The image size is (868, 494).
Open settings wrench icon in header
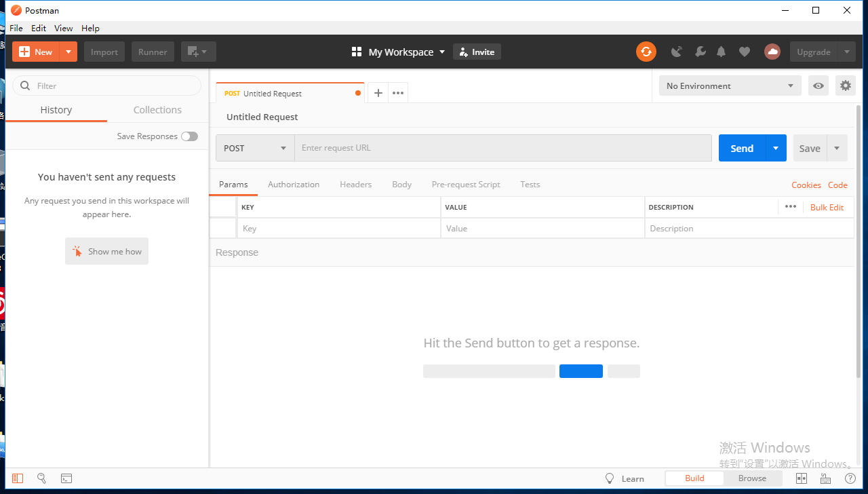tap(701, 52)
